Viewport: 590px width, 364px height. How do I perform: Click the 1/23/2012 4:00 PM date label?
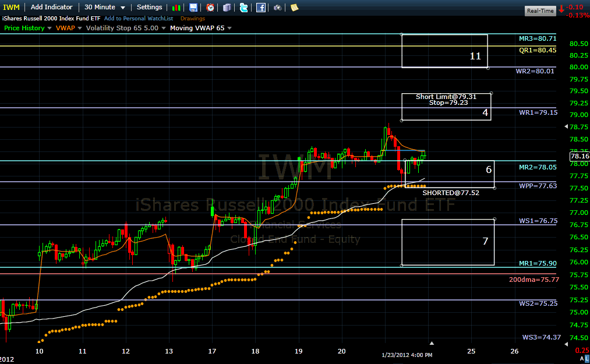coord(407,355)
